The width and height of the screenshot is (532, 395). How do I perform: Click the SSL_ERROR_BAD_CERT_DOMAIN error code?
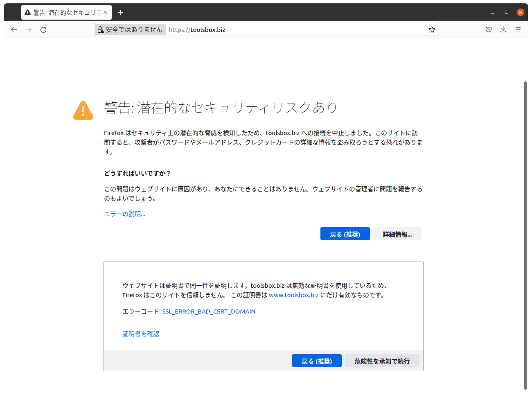tap(209, 311)
